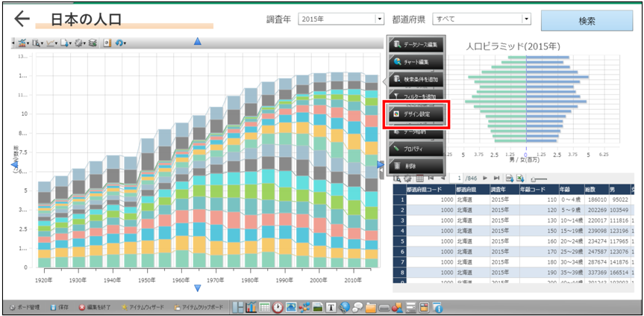Select データソース編集 in the context menu
Image resolution: width=644 pixels, height=316 pixels.
416,45
